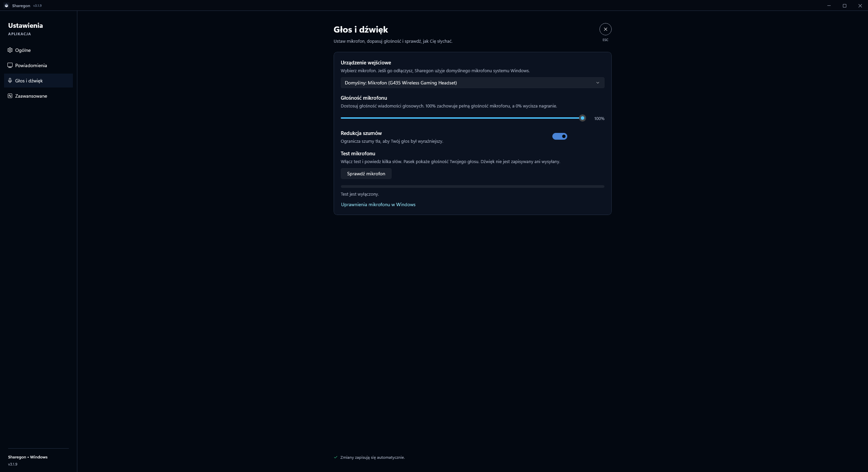Click the 'Test mikrofonu' heading

pyautogui.click(x=358, y=154)
